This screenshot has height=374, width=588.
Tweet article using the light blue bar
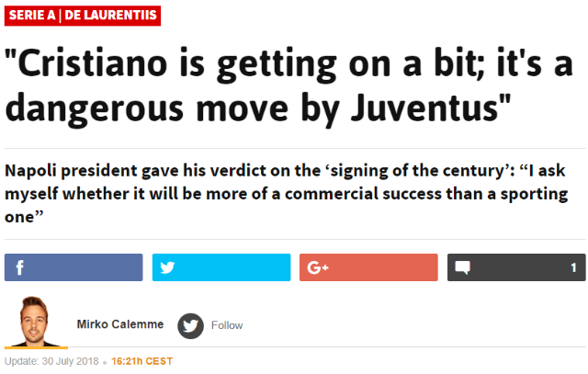coord(221,267)
